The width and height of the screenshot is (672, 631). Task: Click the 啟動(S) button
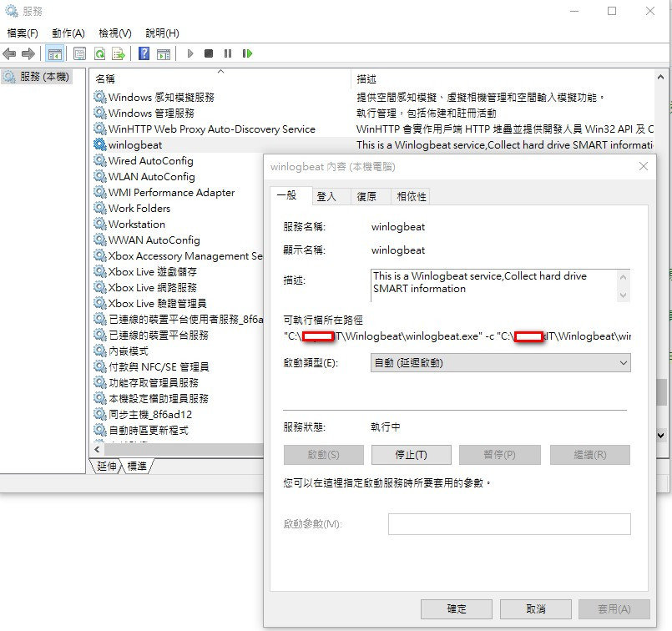pos(324,455)
